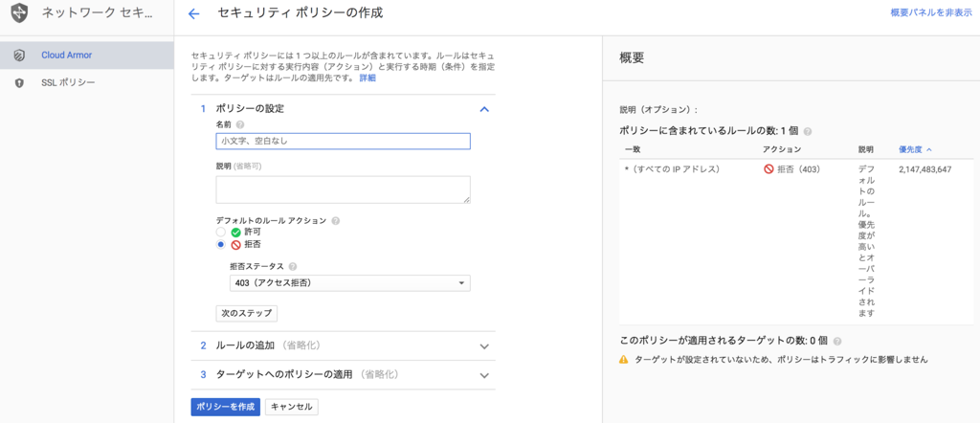The width and height of the screenshot is (980, 423).
Task: Open the 403 (アクセス拒否) status dropdown
Action: 349,283
